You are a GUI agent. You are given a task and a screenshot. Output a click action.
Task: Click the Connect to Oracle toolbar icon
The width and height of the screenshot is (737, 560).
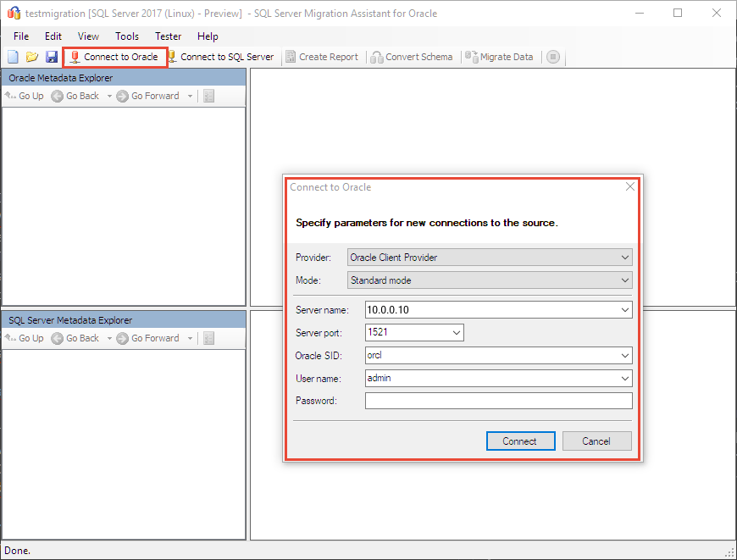(114, 57)
